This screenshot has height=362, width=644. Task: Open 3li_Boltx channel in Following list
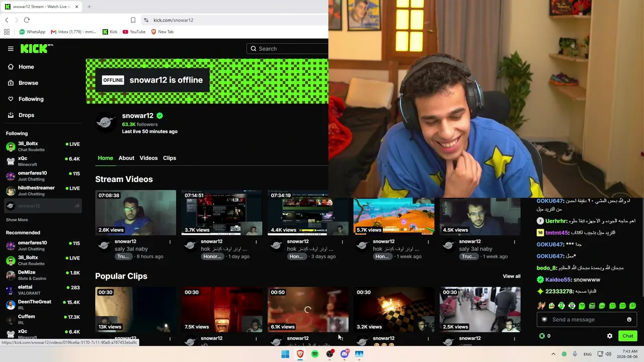(43, 146)
